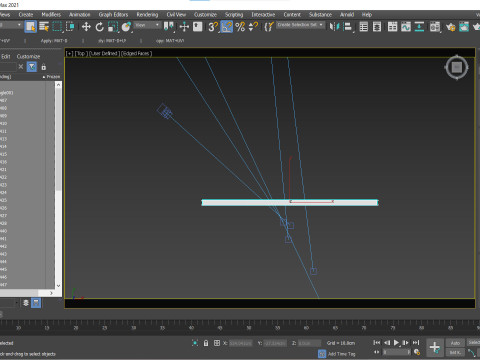Open the Civil View menu
Viewport: 480px width, 360px height.
176,15
